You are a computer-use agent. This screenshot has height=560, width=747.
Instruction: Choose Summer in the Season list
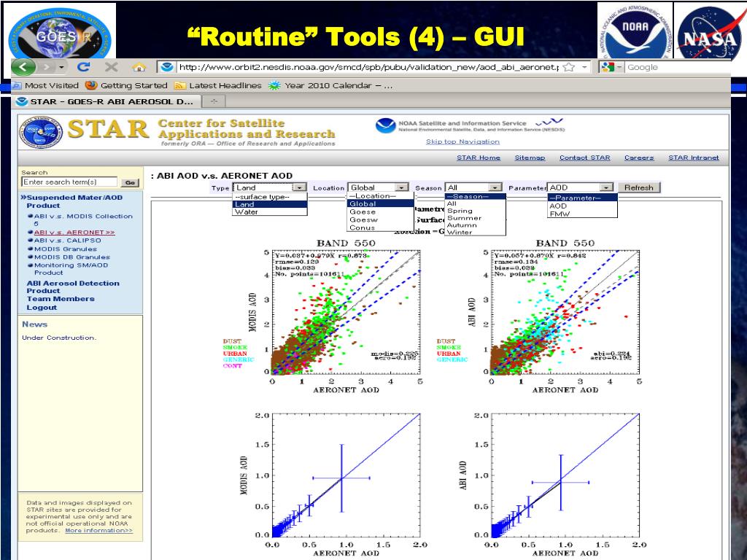coord(475,217)
